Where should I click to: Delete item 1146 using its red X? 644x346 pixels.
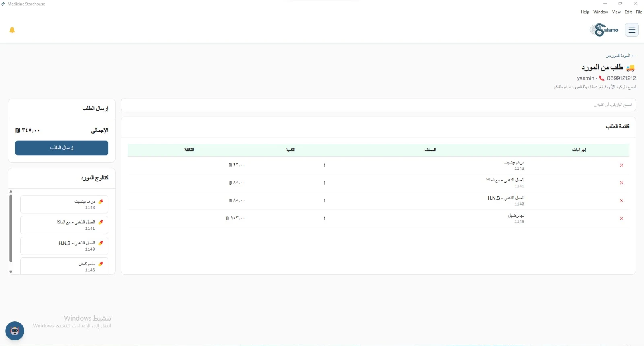click(621, 218)
